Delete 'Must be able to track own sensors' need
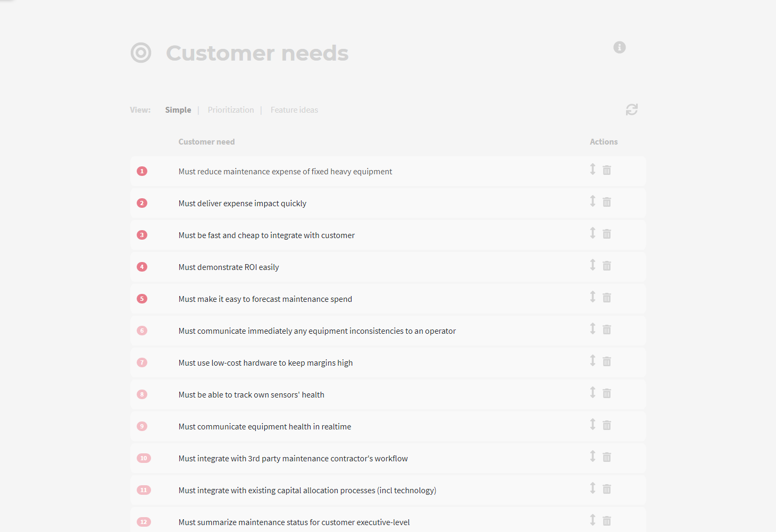Viewport: 776px width, 532px height. coord(607,393)
